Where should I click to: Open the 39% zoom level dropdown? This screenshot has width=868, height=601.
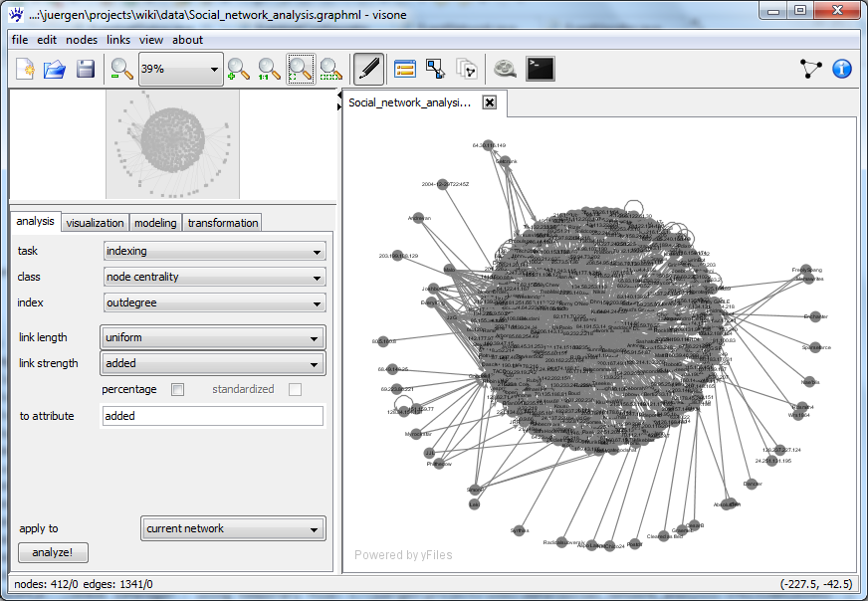point(180,70)
